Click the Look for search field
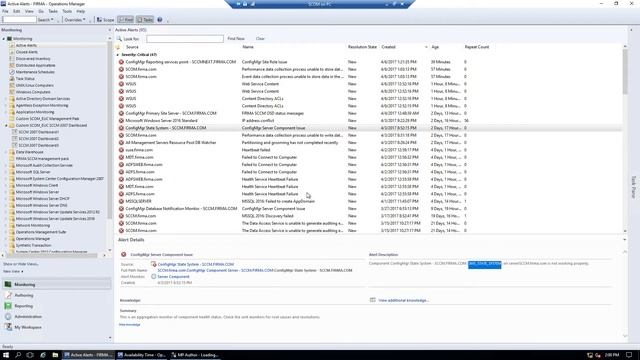The image size is (640, 360). pyautogui.click(x=185, y=39)
